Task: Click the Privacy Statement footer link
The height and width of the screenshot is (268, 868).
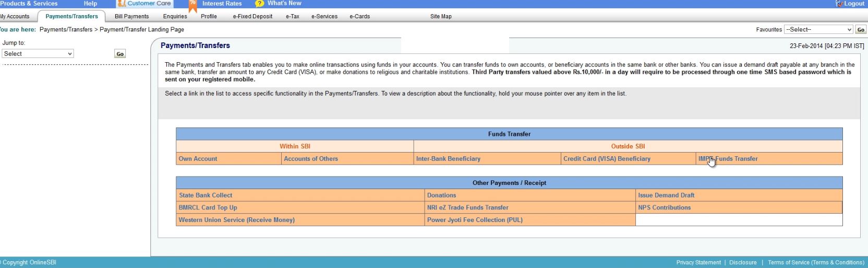Action: (x=698, y=263)
